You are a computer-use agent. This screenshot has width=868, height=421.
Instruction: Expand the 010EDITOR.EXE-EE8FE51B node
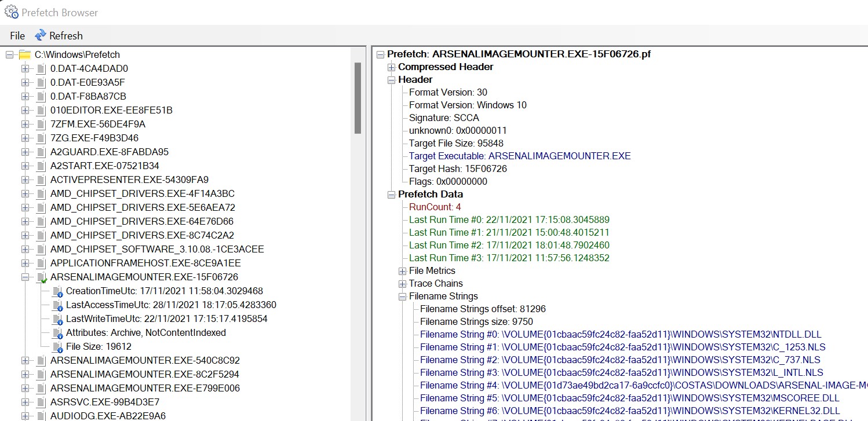pos(25,110)
